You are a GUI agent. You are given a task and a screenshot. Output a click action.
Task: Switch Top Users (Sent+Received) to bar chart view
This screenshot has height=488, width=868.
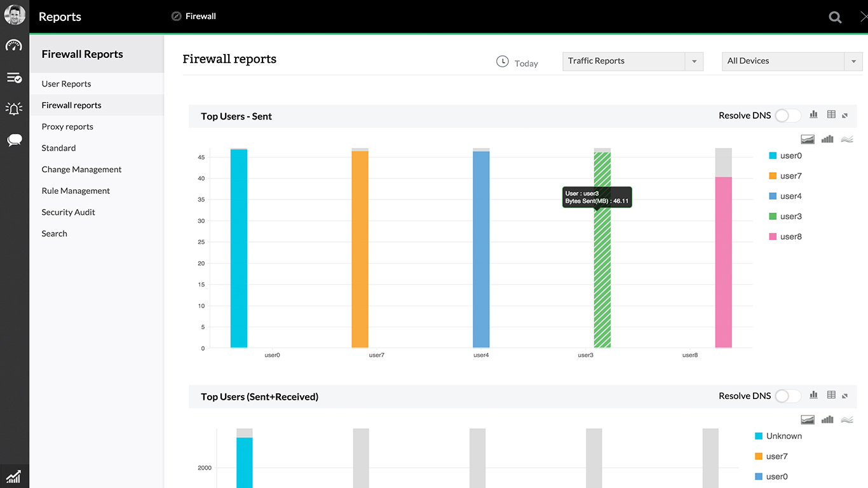coord(813,395)
